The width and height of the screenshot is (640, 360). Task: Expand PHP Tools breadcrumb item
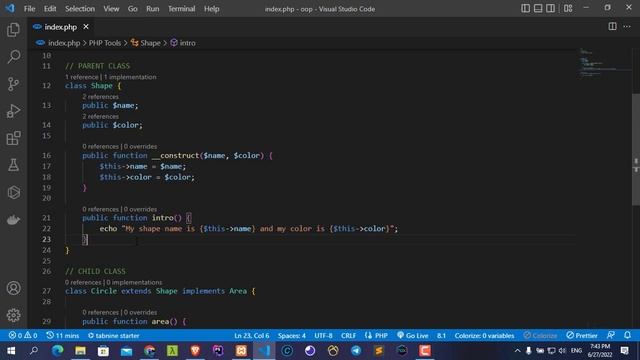[x=105, y=43]
